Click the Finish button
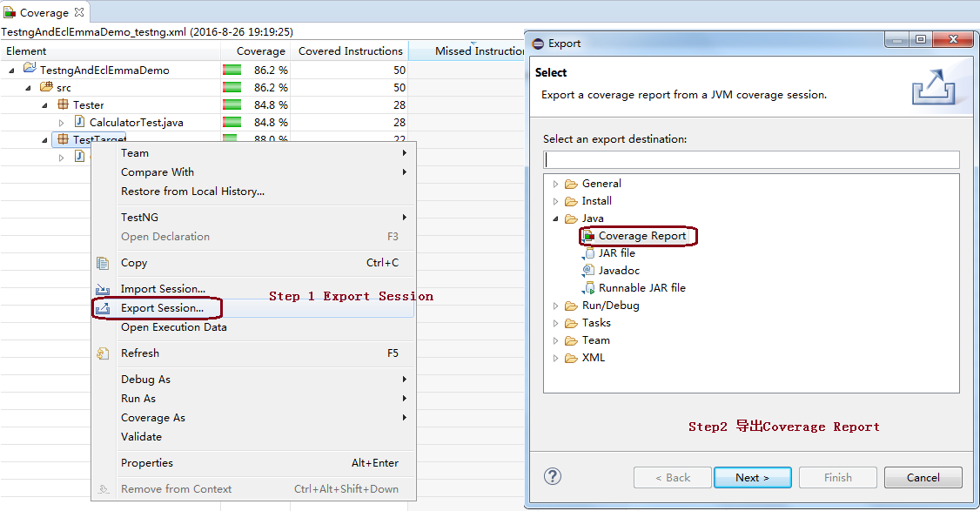The height and width of the screenshot is (511, 980). tap(837, 477)
